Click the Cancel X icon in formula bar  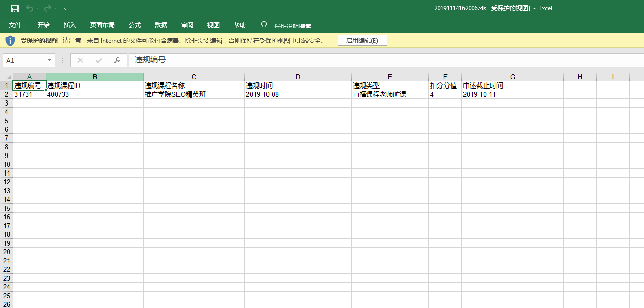[80, 60]
